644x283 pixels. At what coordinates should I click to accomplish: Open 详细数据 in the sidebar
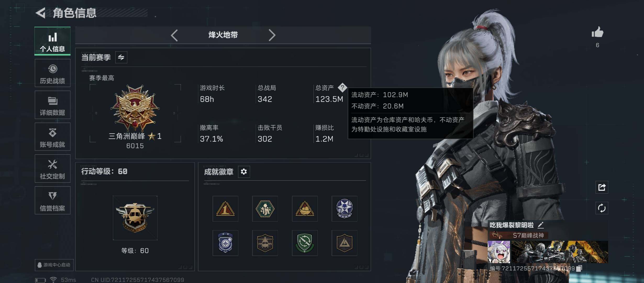point(52,105)
